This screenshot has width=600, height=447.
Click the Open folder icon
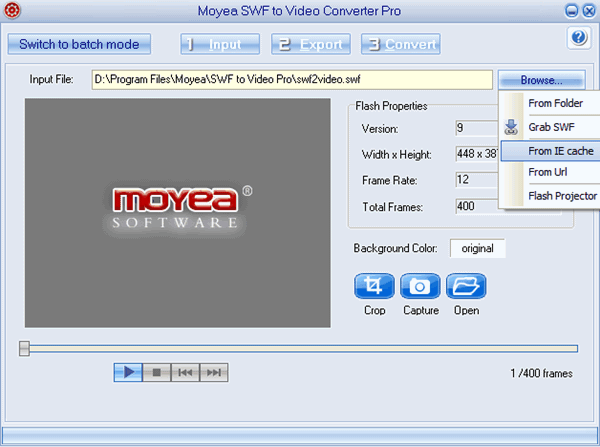click(466, 286)
